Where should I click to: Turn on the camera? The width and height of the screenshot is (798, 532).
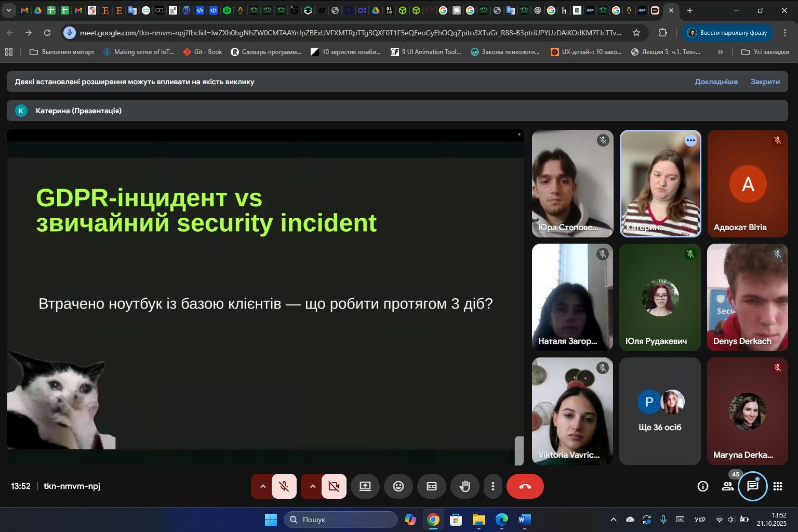[334, 486]
